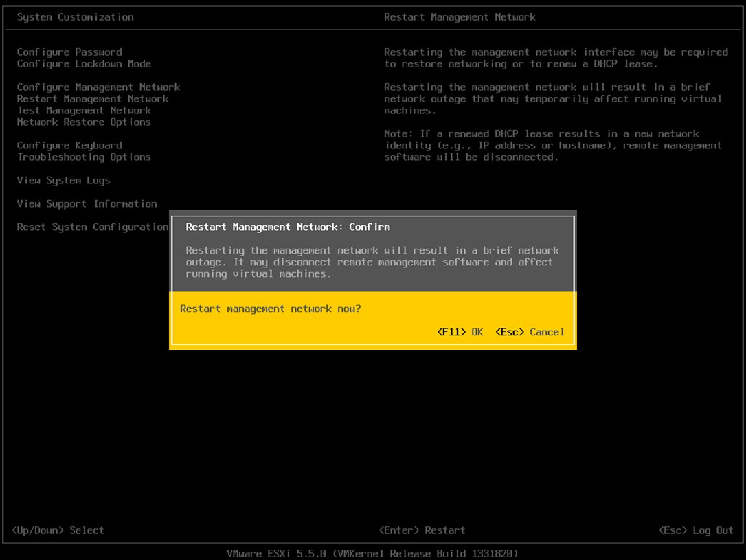Open Troubleshooting Options entry
This screenshot has height=560, width=746.
point(84,157)
